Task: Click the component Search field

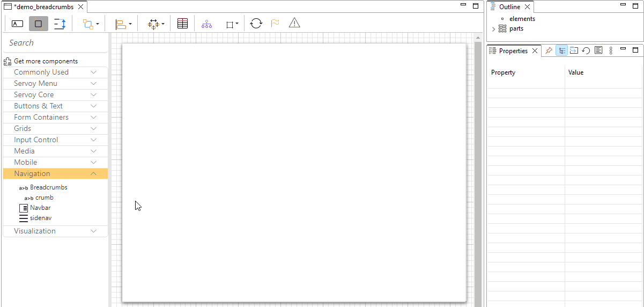Action: click(x=56, y=43)
